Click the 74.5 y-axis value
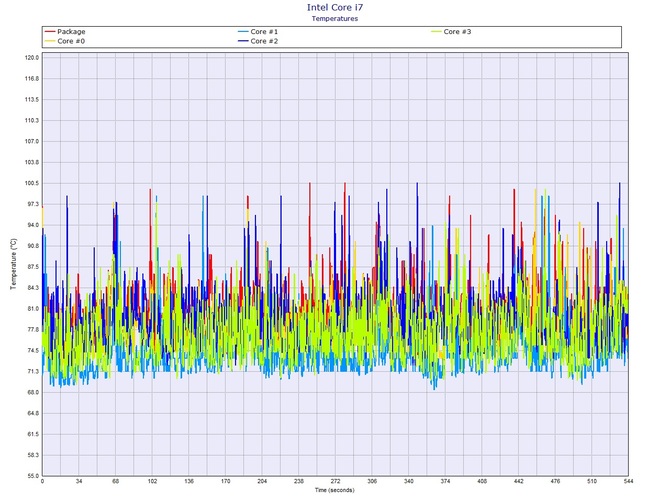670x502 pixels. coord(33,351)
